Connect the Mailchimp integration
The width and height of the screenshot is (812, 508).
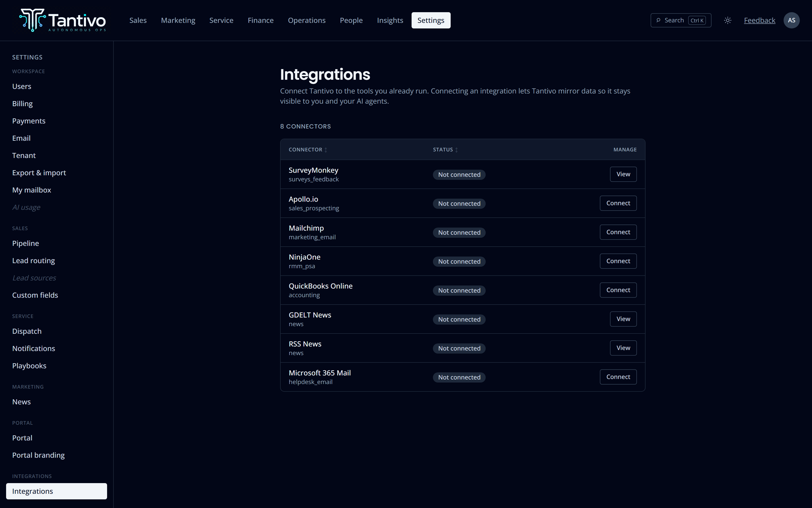(618, 232)
